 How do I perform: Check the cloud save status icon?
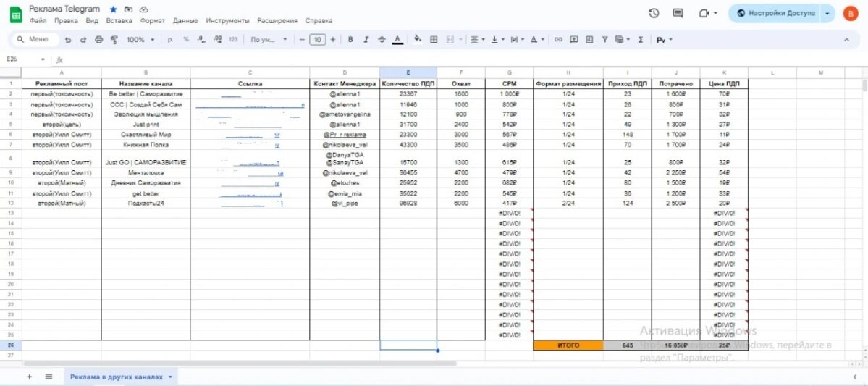pyautogui.click(x=144, y=9)
